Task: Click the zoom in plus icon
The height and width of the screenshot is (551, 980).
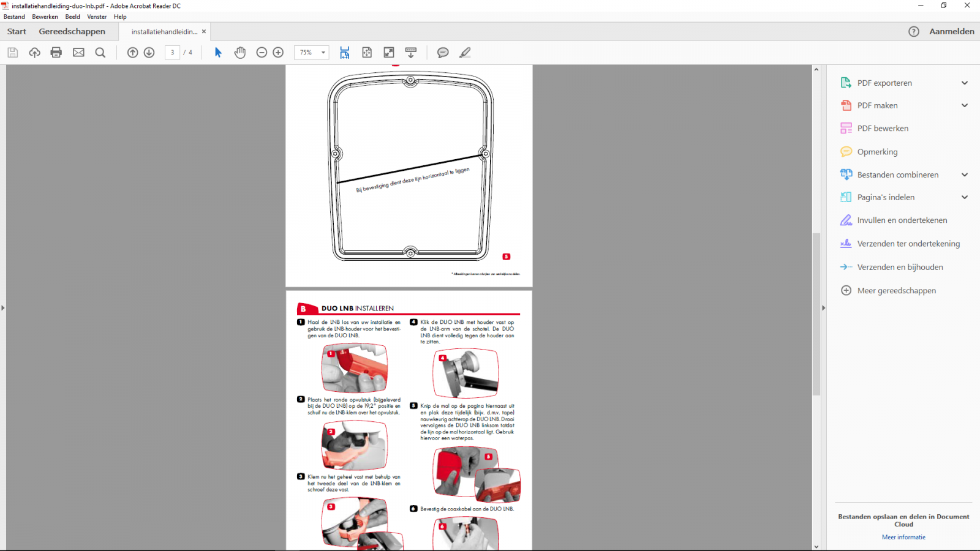Action: 278,53
